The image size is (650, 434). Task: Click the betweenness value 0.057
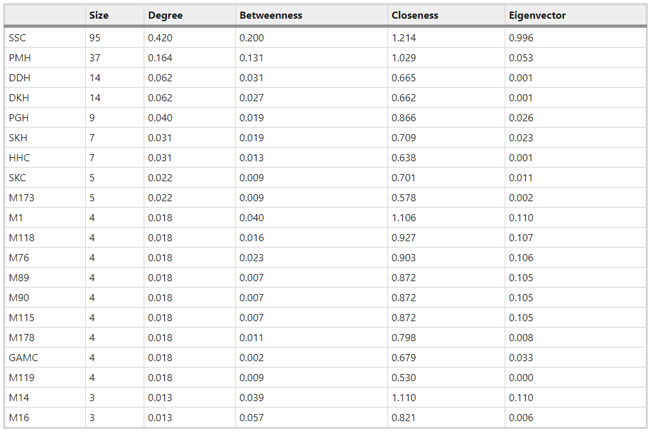tap(252, 417)
